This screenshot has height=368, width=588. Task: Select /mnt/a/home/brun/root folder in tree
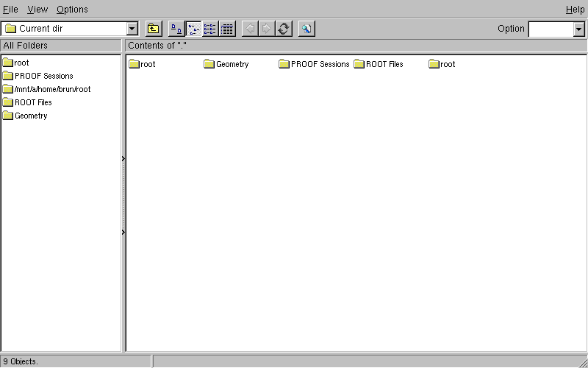(x=52, y=89)
